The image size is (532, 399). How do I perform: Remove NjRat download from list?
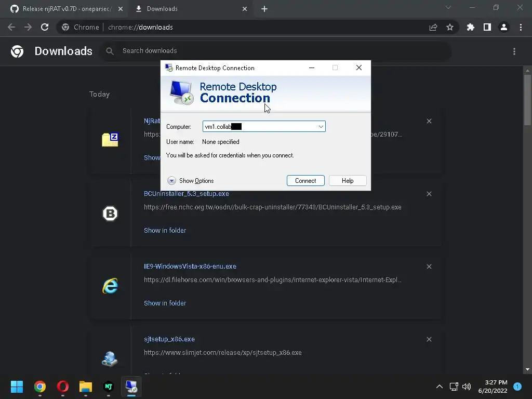429,121
